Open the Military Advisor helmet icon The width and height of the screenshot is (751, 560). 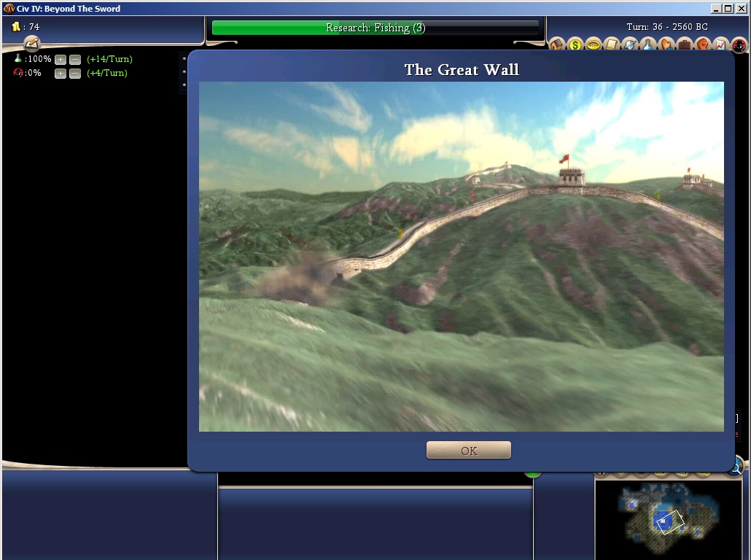630,45
